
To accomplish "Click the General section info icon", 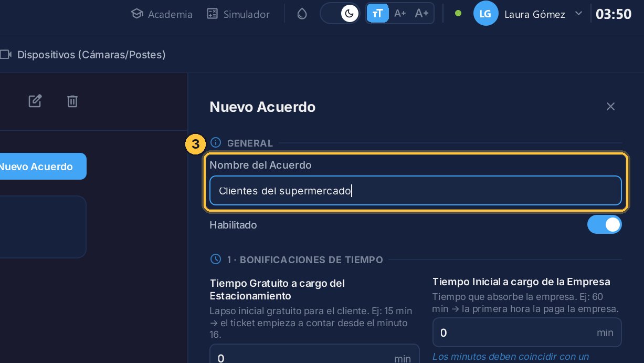I will coord(216,142).
